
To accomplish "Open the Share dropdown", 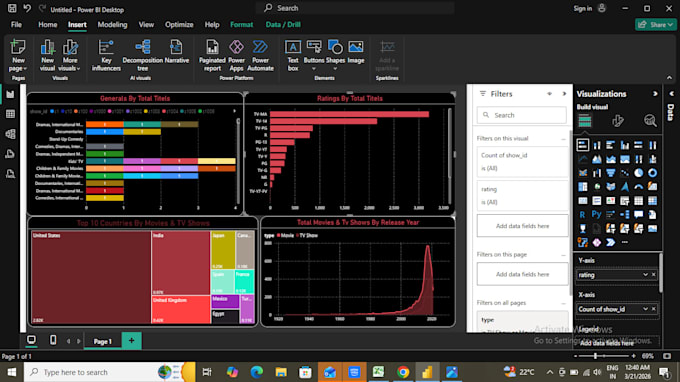I will click(656, 25).
